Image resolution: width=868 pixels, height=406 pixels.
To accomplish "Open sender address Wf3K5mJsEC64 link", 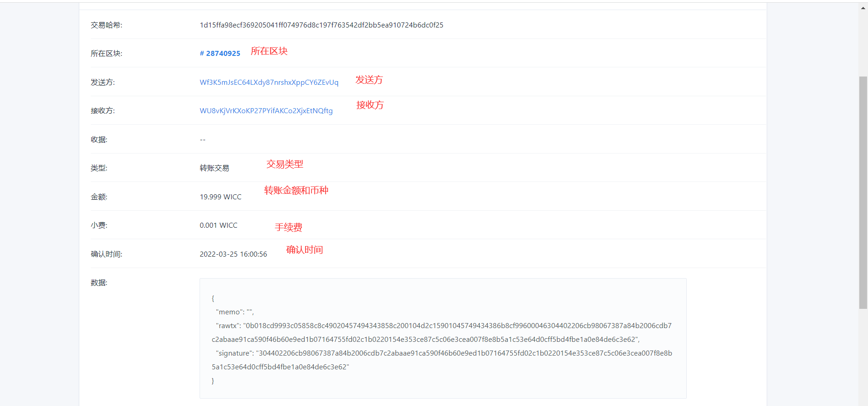I will coord(269,82).
